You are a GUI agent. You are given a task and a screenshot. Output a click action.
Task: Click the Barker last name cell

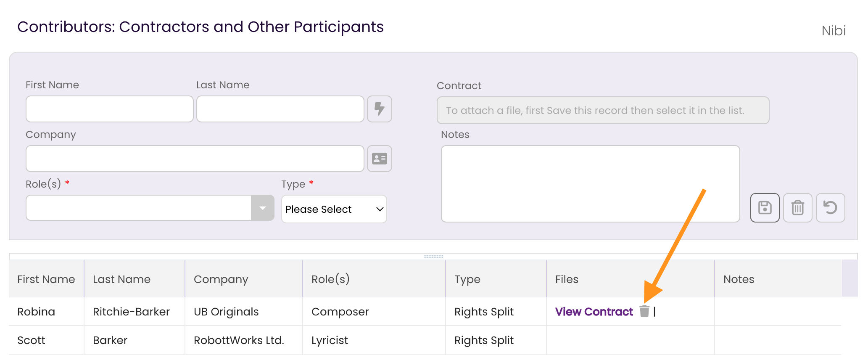pyautogui.click(x=135, y=340)
